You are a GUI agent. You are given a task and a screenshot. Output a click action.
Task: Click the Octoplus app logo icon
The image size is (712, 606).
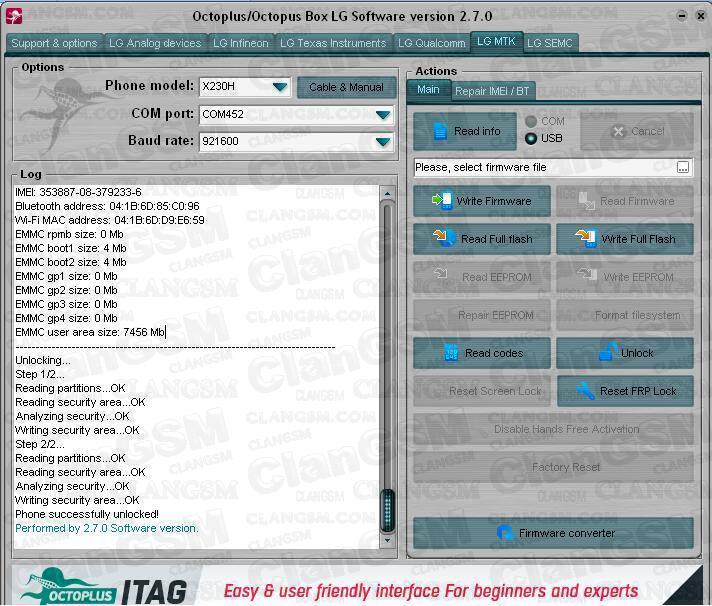[x=14, y=16]
